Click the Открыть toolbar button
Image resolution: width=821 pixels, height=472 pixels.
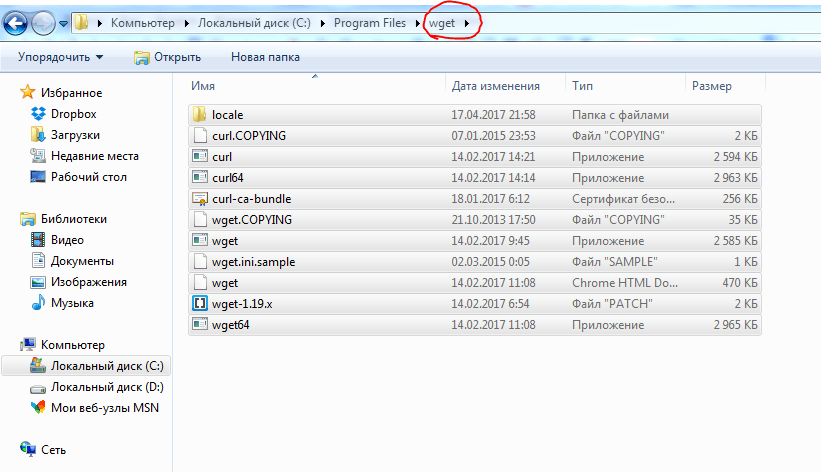coord(167,57)
